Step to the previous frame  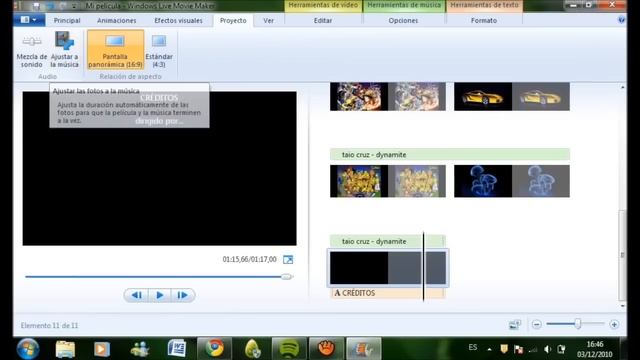137,295
